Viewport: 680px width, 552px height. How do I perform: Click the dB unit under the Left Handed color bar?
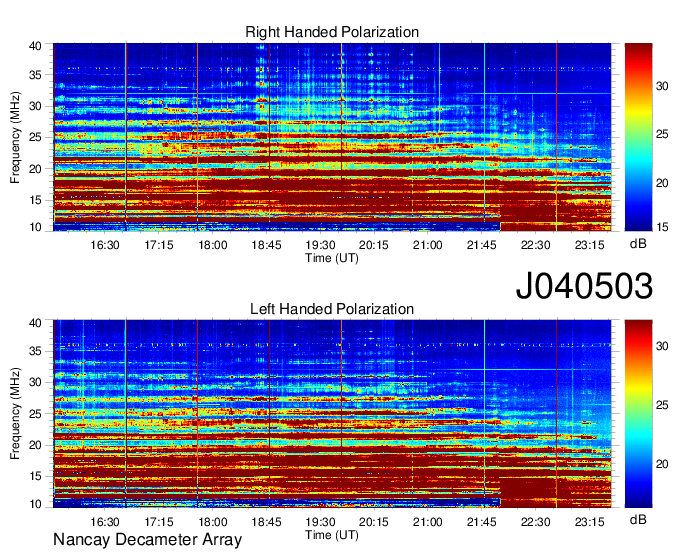638,519
